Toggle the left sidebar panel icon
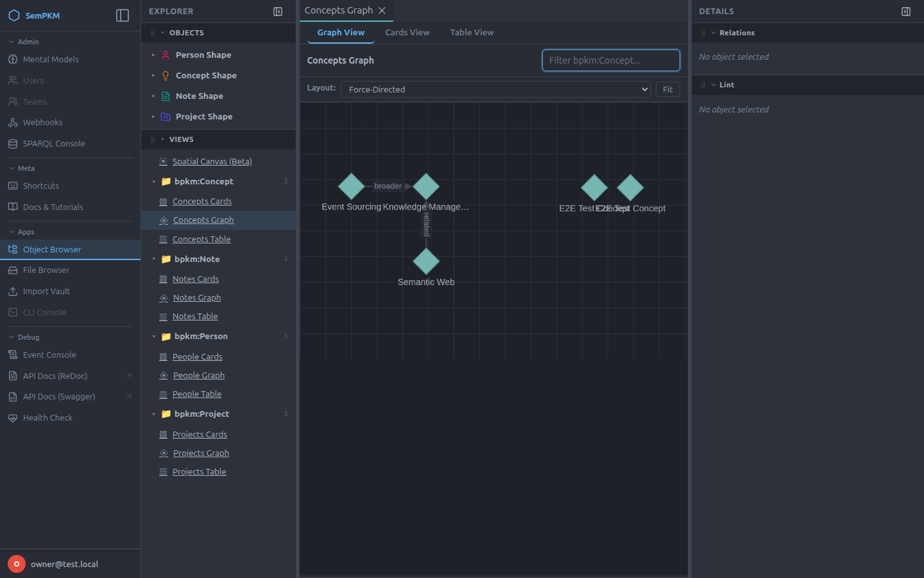Image resolution: width=924 pixels, height=578 pixels. click(x=123, y=15)
